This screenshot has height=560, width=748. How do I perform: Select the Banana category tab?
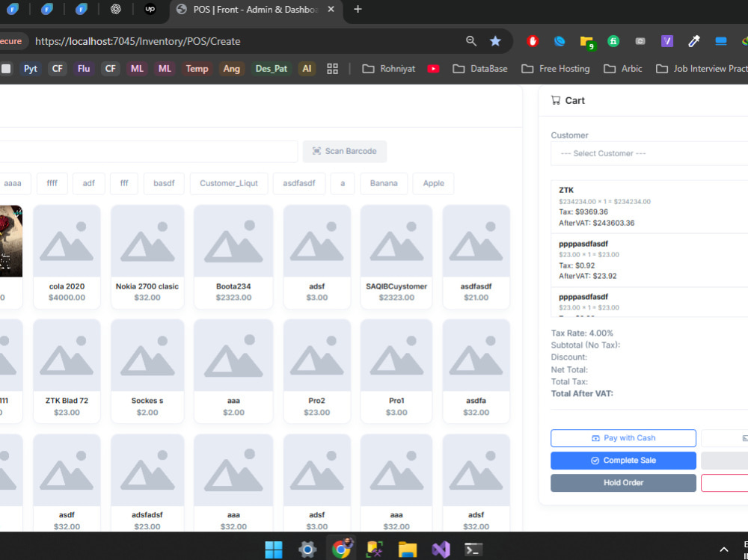coord(384,183)
